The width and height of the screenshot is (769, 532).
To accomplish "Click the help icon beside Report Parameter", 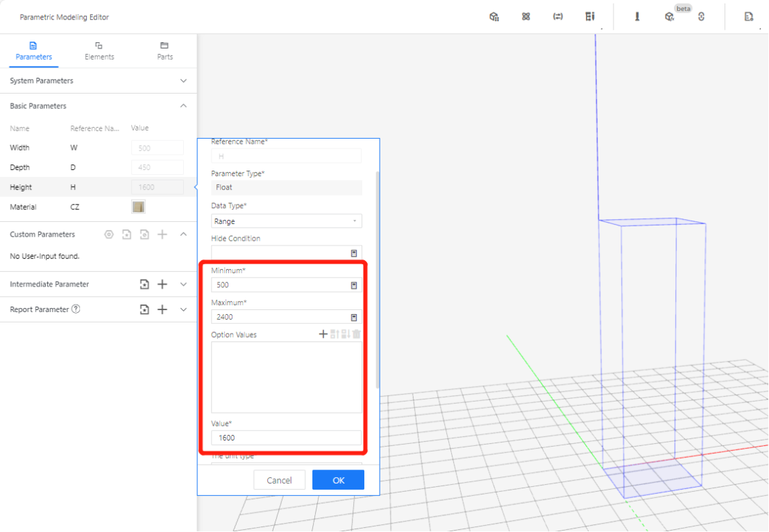I will [x=76, y=309].
